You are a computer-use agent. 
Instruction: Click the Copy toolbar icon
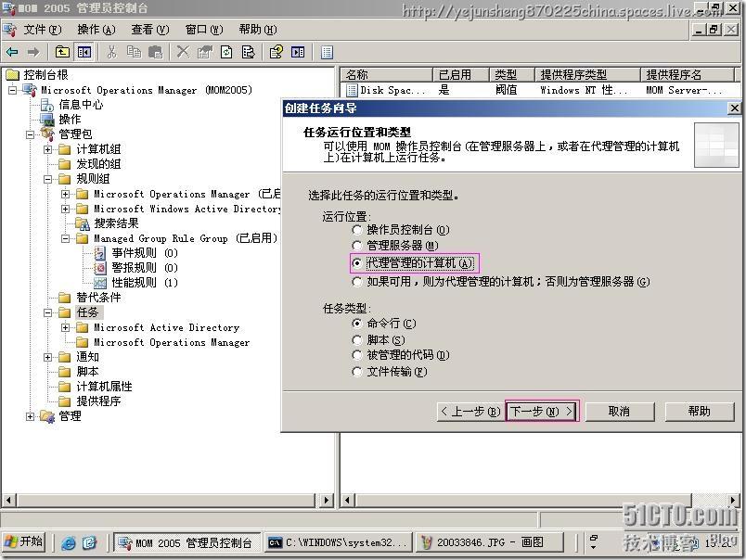click(x=135, y=52)
